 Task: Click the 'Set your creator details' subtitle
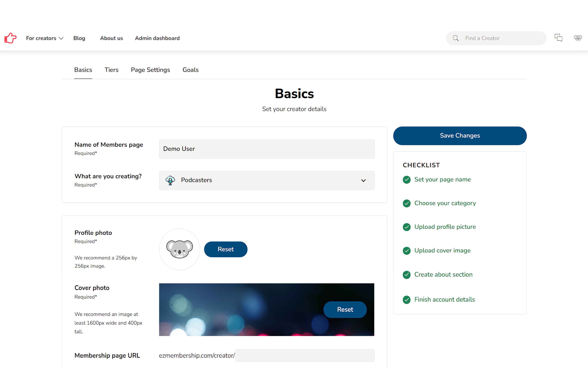[294, 109]
